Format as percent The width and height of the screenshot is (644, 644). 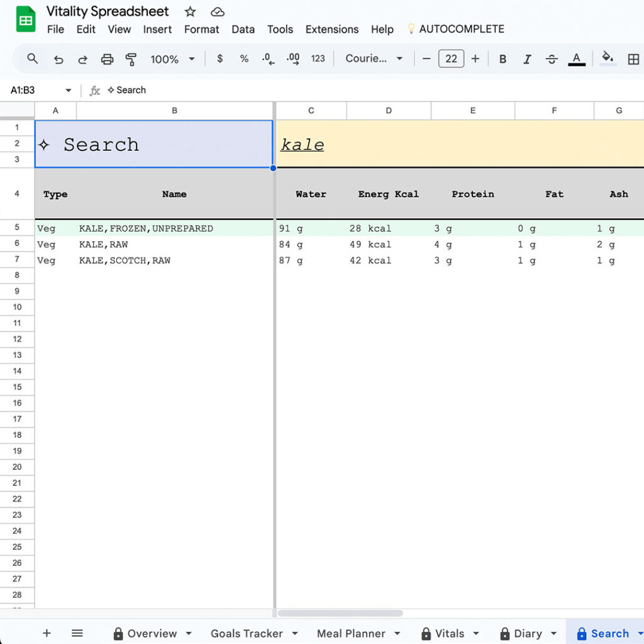244,58
